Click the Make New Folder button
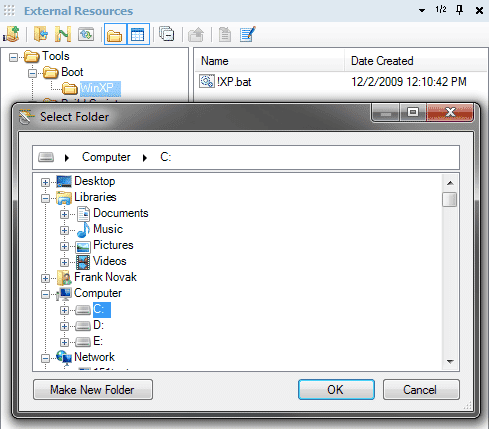Screen dimensions: 489x429 [93, 389]
